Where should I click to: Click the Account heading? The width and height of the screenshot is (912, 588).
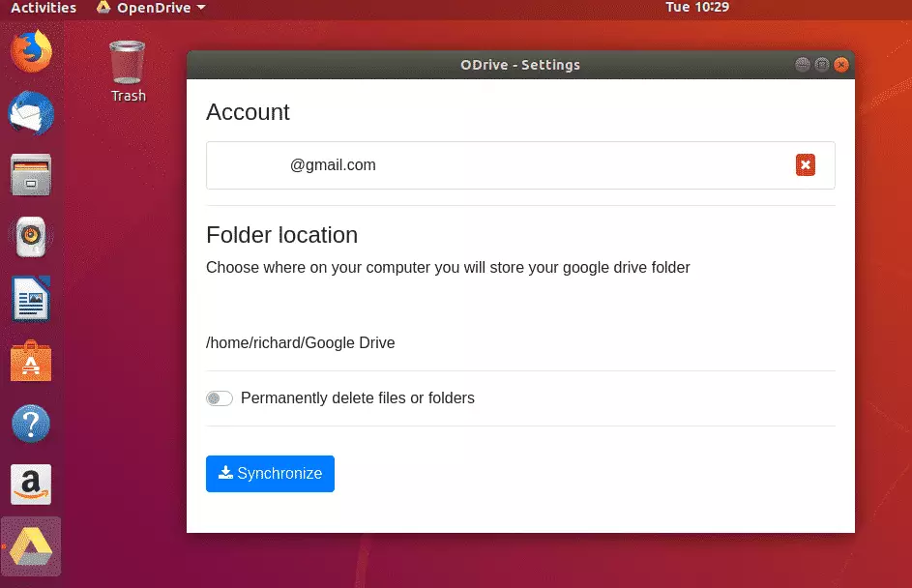point(248,112)
